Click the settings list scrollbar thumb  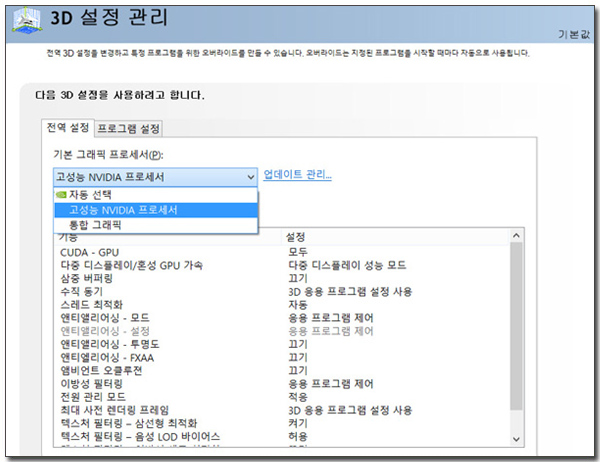516,327
